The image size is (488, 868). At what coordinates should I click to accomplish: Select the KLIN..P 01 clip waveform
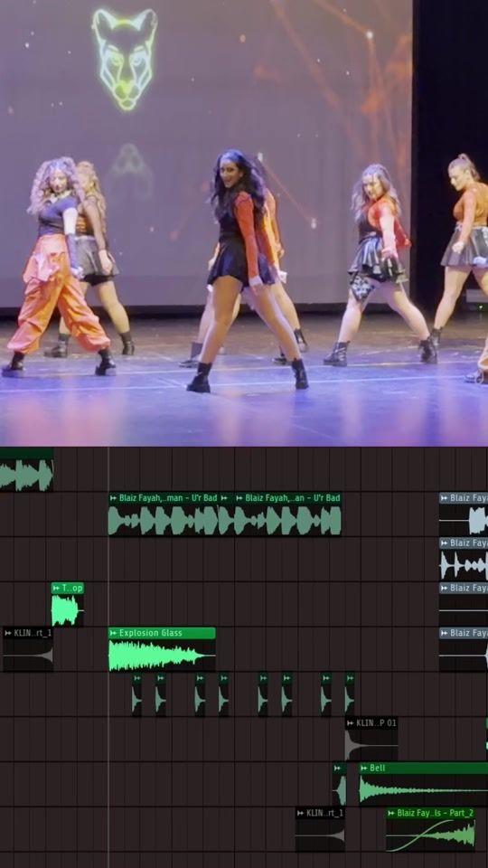(371, 745)
